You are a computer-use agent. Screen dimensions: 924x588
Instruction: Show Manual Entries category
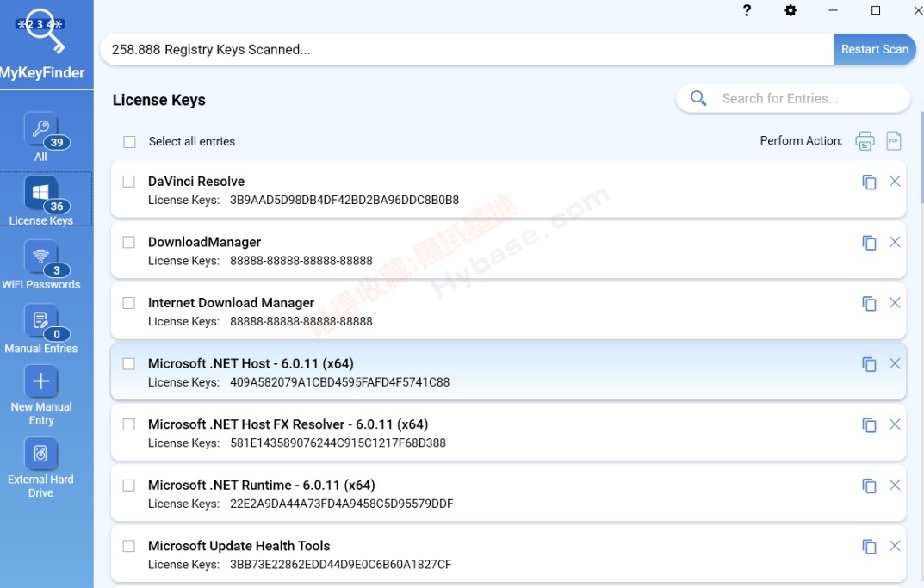(41, 329)
